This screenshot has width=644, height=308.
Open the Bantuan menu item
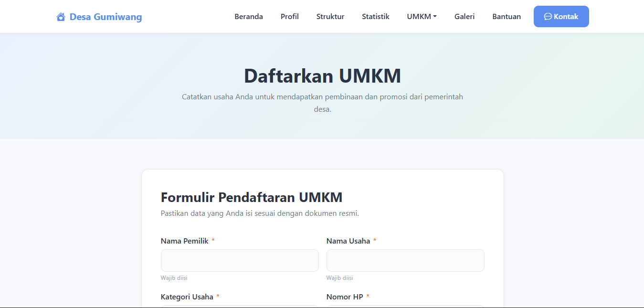(x=507, y=17)
